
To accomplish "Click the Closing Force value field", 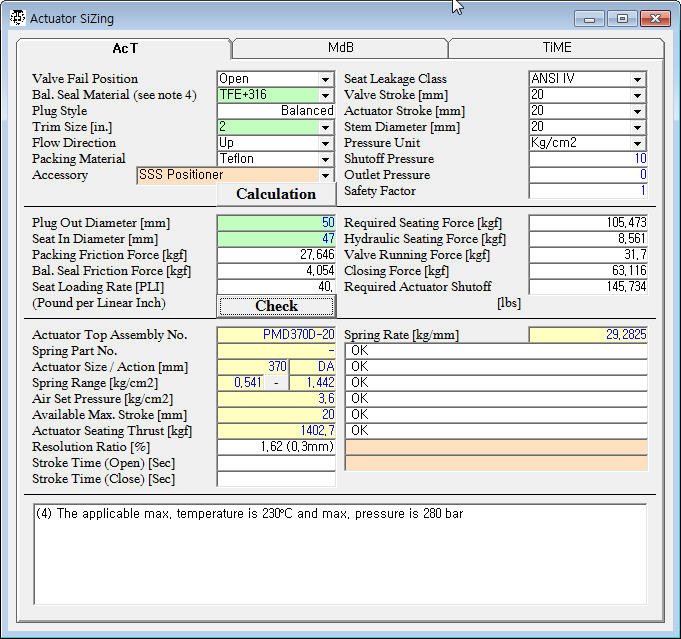I will [x=588, y=271].
